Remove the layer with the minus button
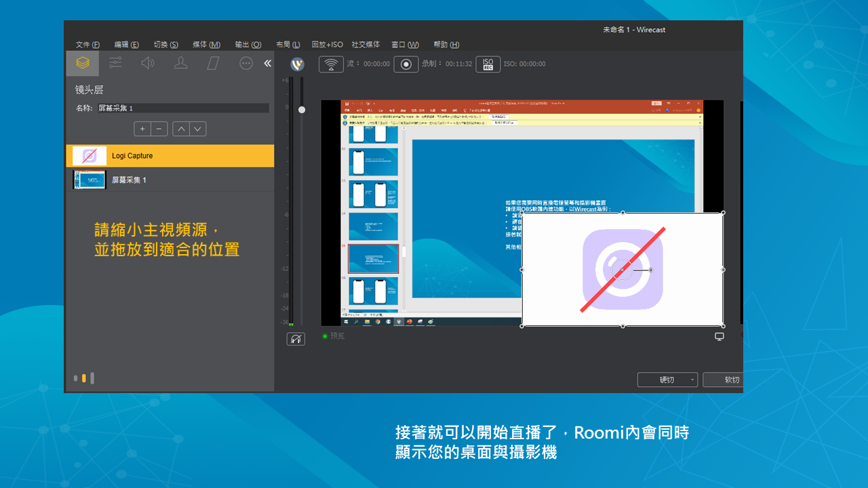 point(159,129)
